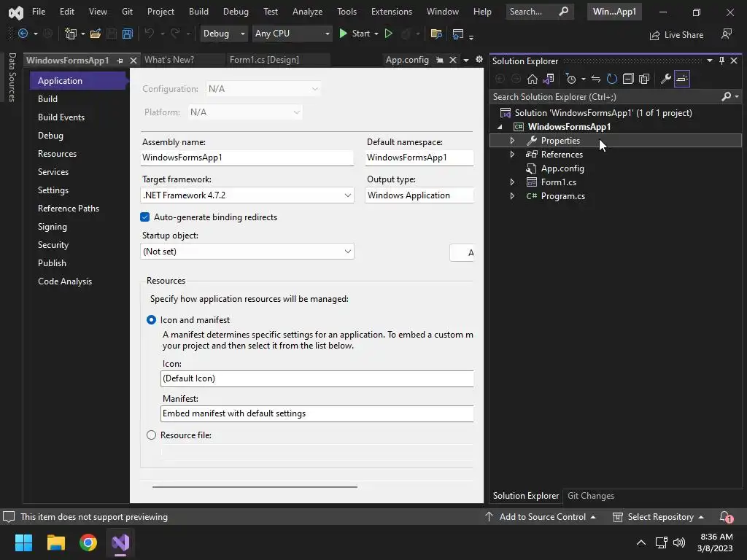Open the Signing properties page
This screenshot has width=747, height=560.
[x=53, y=227]
